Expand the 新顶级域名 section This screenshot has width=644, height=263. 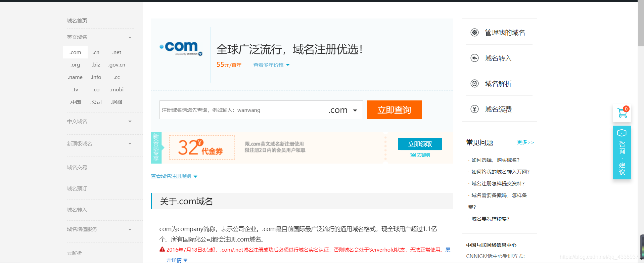tap(130, 143)
